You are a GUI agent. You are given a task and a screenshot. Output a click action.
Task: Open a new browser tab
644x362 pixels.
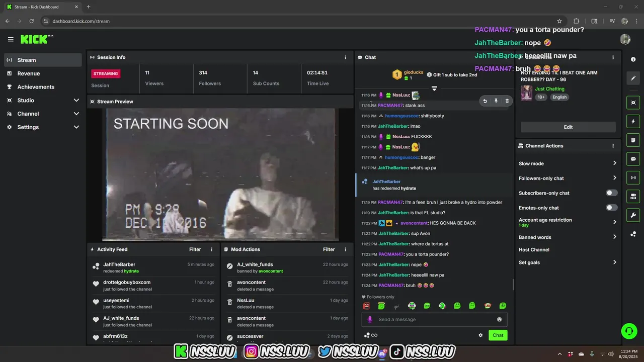[x=89, y=7]
